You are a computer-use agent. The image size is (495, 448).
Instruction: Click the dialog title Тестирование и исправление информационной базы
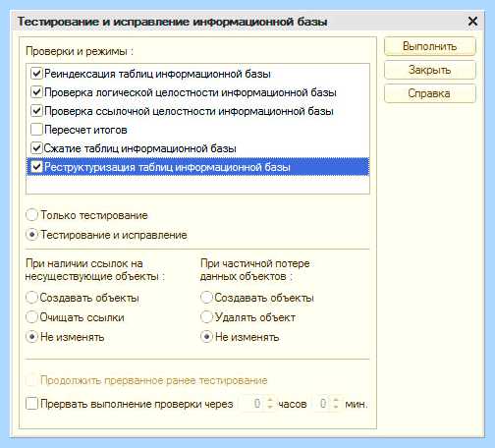pos(172,22)
